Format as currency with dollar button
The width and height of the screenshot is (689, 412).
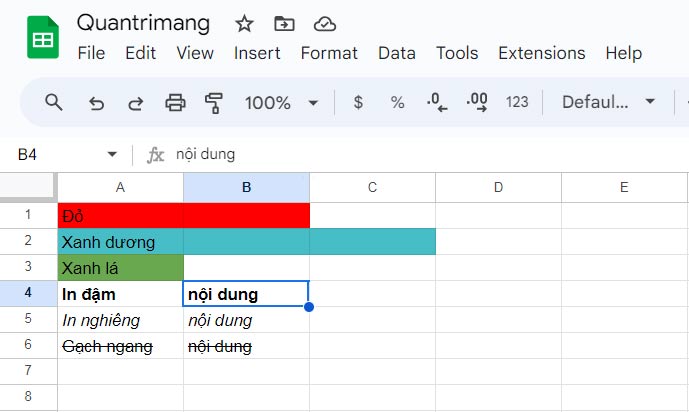point(358,102)
